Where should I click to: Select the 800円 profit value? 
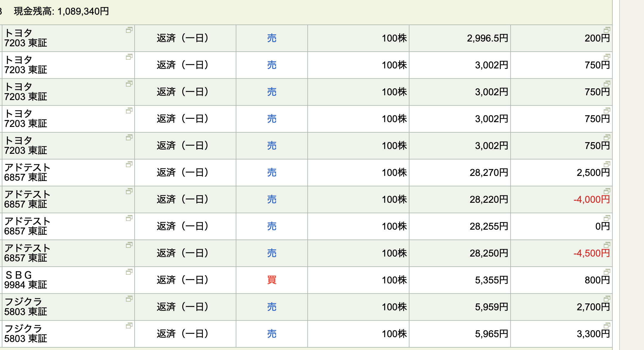click(x=597, y=280)
